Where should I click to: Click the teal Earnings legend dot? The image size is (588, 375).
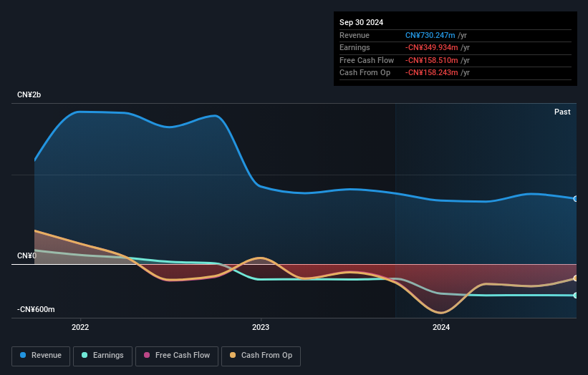pos(85,355)
